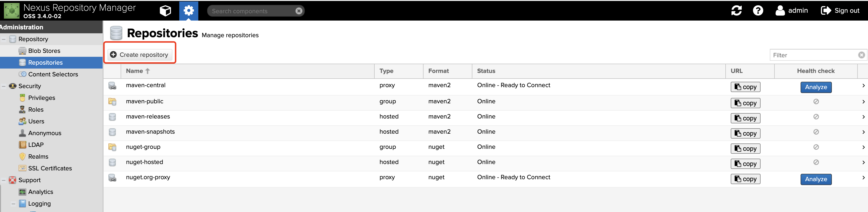Select the nuget-hosted repository name
This screenshot has width=868, height=212.
pos(145,162)
